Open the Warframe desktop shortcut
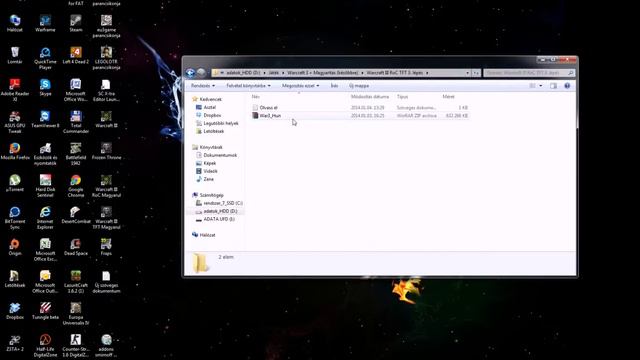640x360 pixels. (x=45, y=23)
